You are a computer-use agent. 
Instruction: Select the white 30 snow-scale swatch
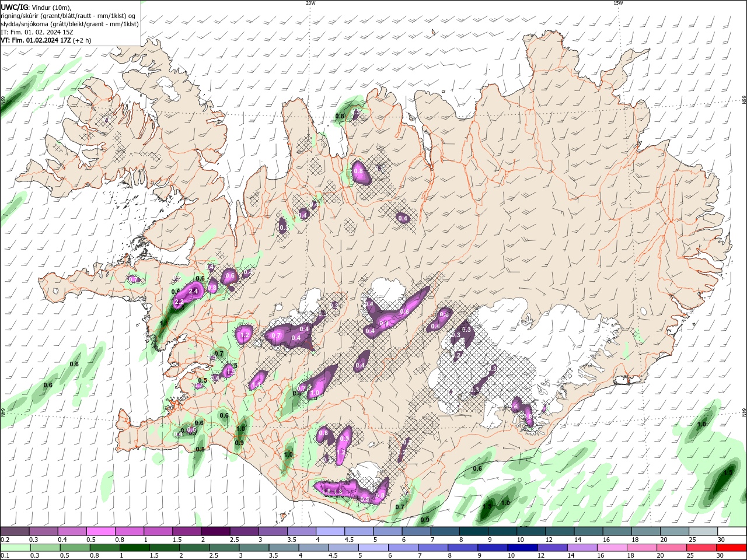point(732,531)
